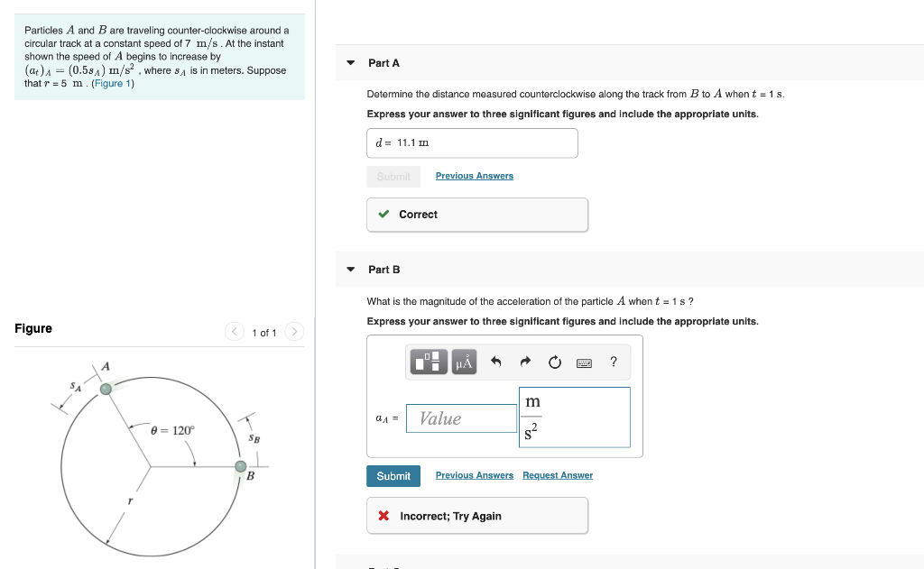924x569 pixels.
Task: Advance figure with right pagination arrow
Action: 294,332
